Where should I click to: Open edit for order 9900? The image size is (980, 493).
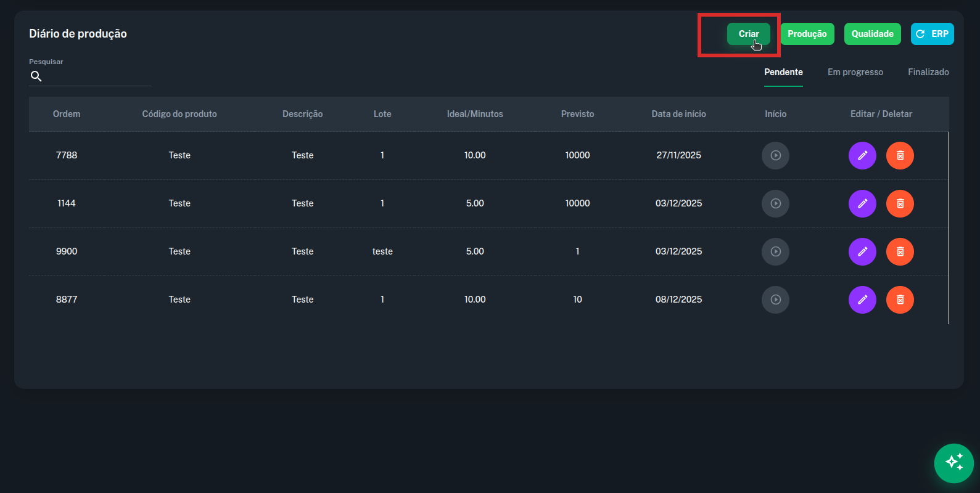862,251
